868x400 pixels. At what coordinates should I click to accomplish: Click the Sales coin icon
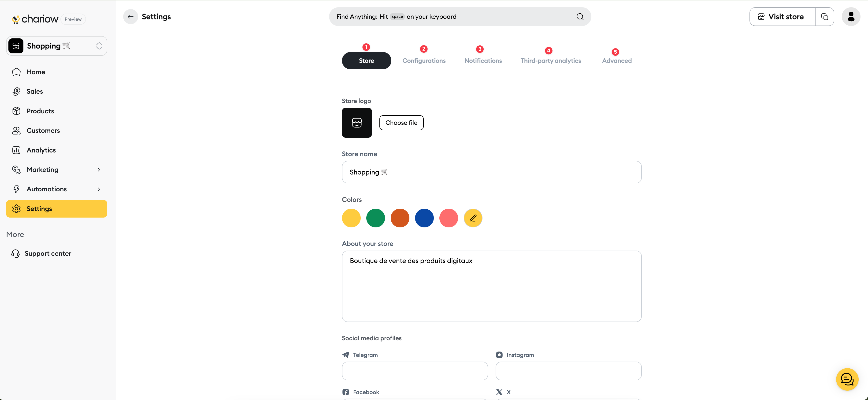[16, 91]
